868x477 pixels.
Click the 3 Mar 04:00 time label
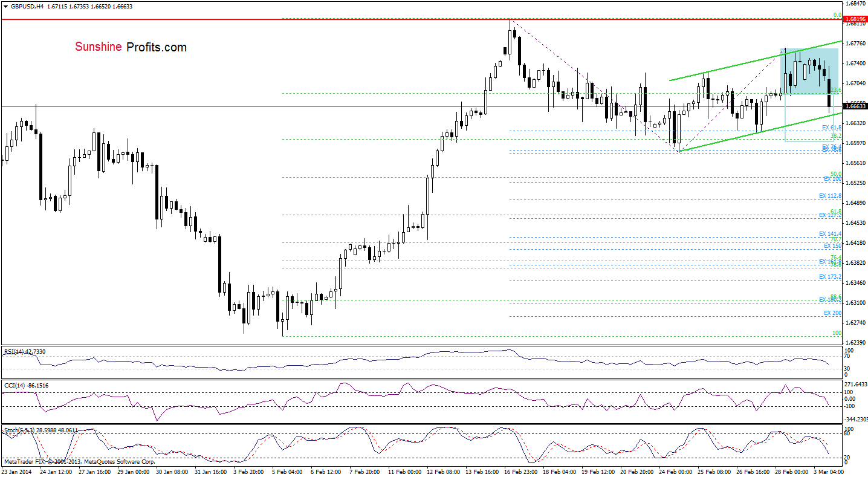tap(829, 472)
